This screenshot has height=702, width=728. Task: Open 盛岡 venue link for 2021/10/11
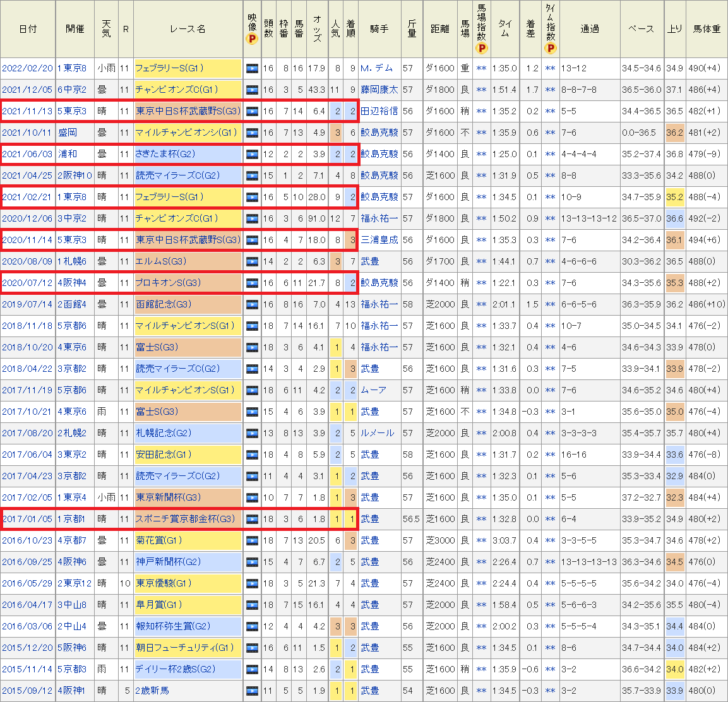pyautogui.click(x=68, y=133)
